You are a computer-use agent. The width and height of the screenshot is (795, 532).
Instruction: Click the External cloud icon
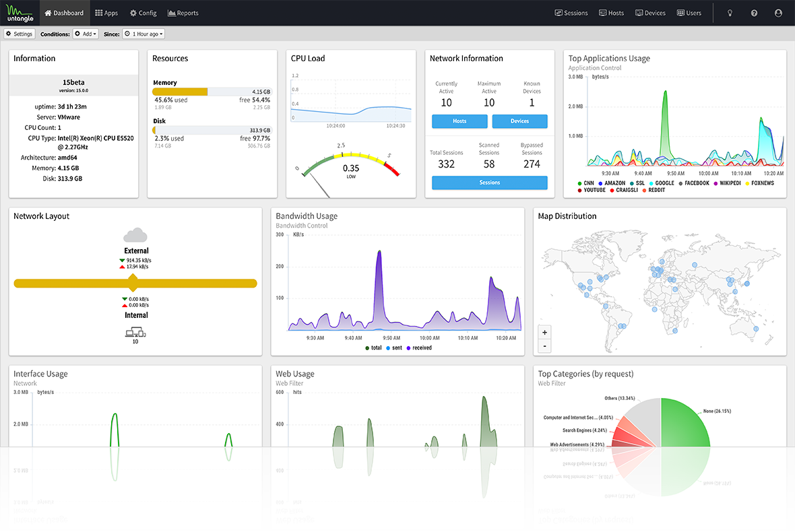coord(135,235)
